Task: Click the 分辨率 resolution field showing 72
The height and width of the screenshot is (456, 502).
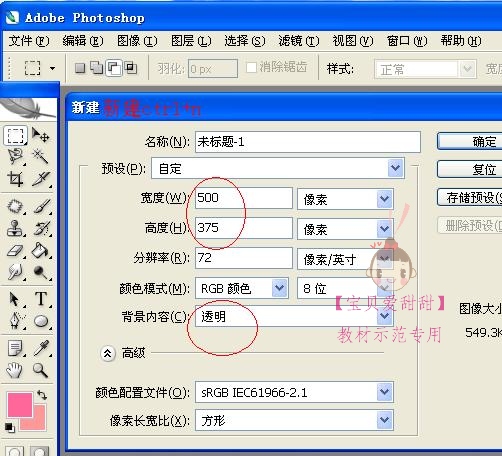Action: (244, 258)
